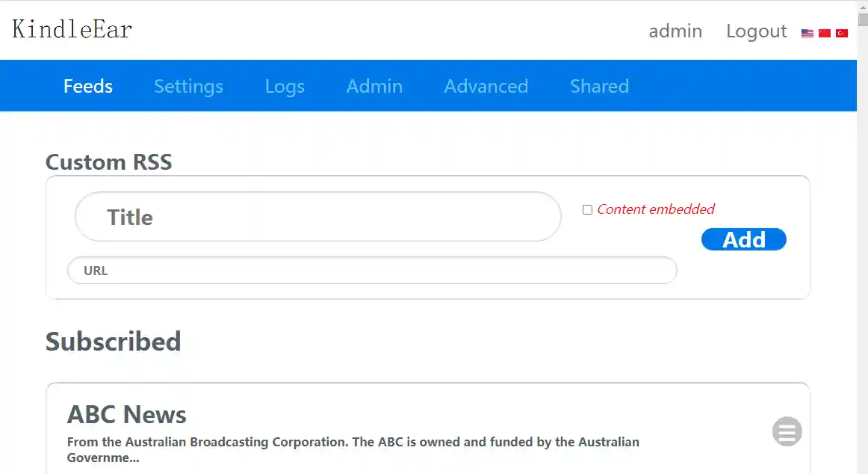This screenshot has width=868, height=474.
Task: Select the Advanced tab
Action: coord(486,86)
